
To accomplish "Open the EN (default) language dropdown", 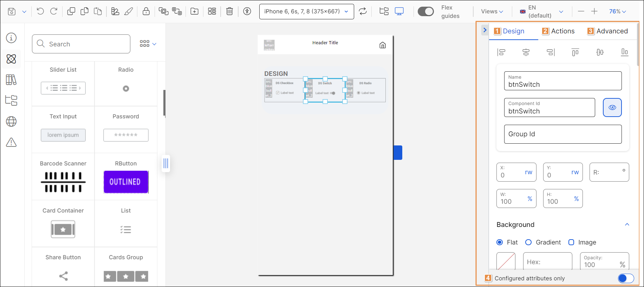I will tap(542, 12).
